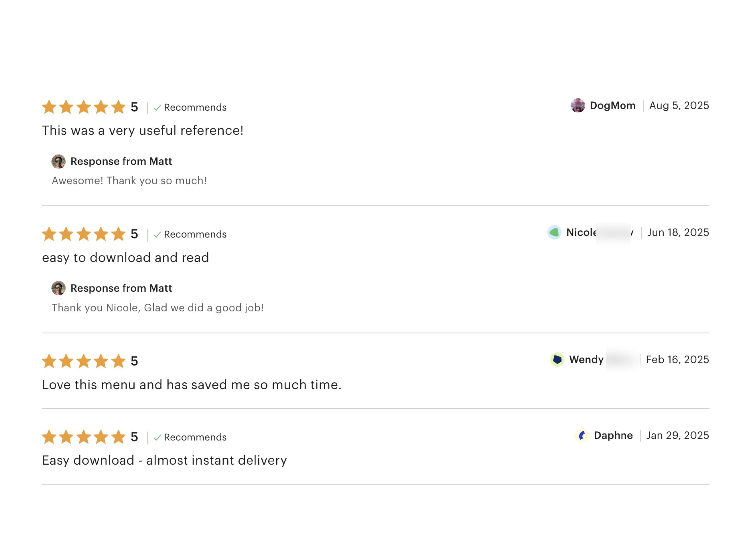Click the star rating on DogMom's review
The height and width of the screenshot is (560, 747).
tap(83, 107)
